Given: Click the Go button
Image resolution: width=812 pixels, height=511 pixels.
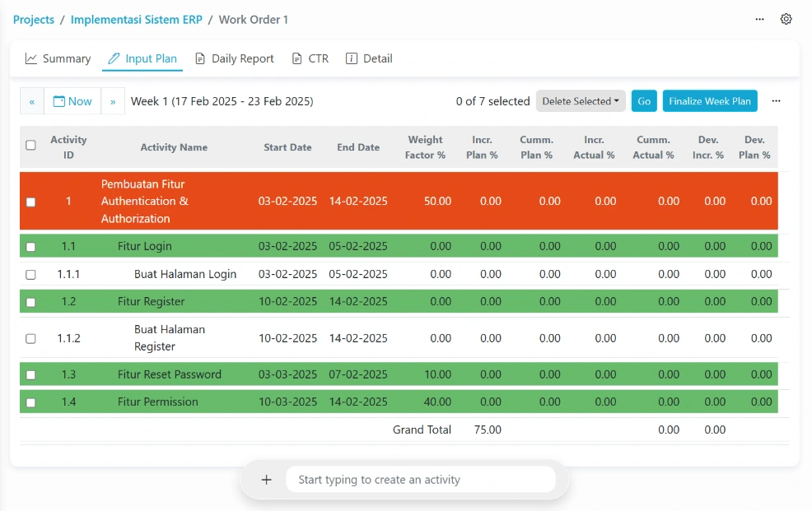Looking at the screenshot, I should tap(644, 101).
